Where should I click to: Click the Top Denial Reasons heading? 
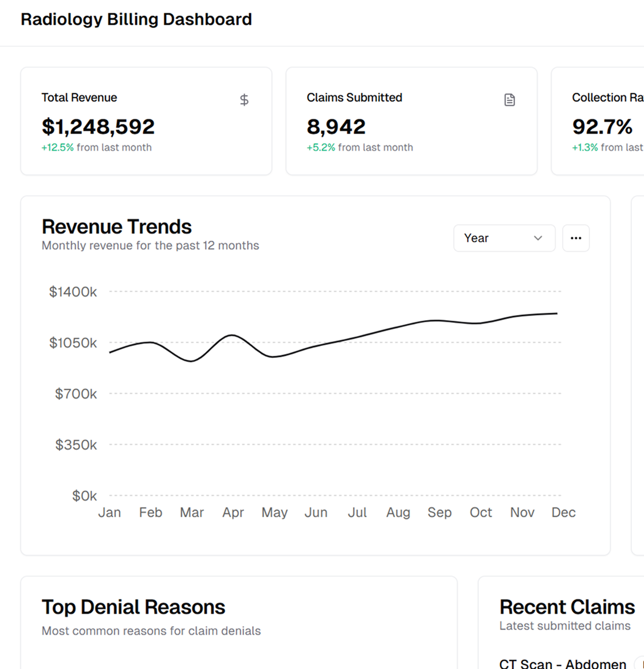tap(133, 607)
